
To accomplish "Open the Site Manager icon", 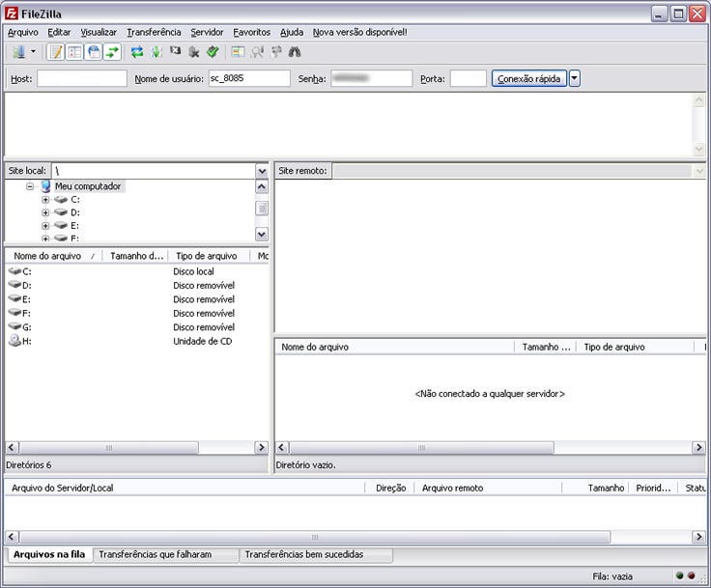I will (x=17, y=52).
